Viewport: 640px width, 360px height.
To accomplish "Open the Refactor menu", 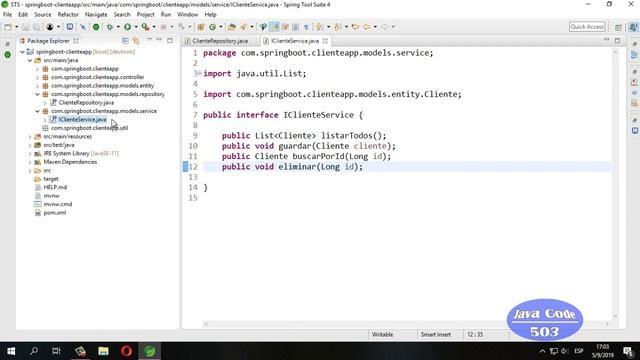I will pyautogui.click(x=68, y=14).
